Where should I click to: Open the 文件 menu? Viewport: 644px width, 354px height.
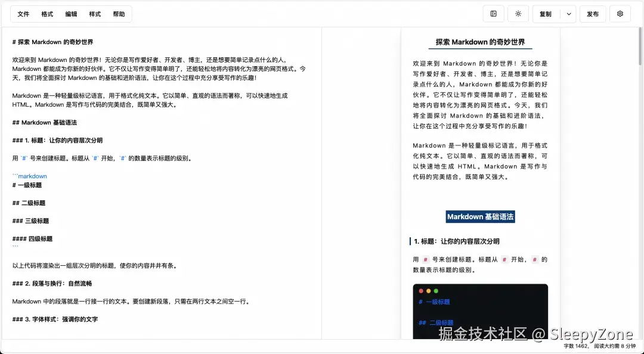(23, 14)
